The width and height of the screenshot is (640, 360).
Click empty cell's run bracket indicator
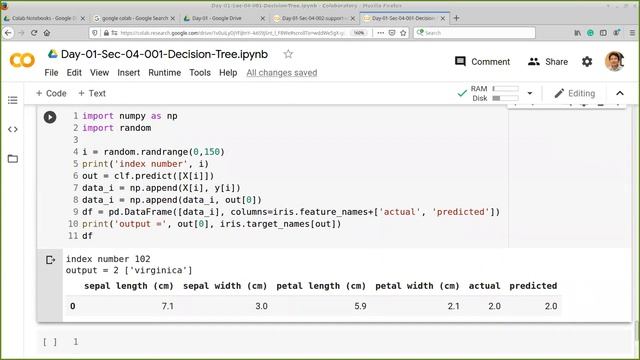50,342
